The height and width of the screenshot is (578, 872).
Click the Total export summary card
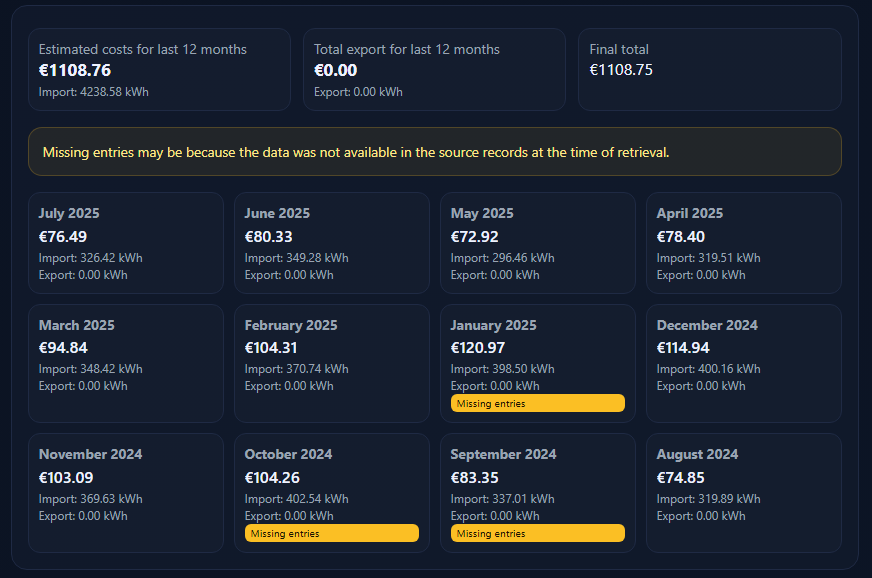[x=434, y=69]
